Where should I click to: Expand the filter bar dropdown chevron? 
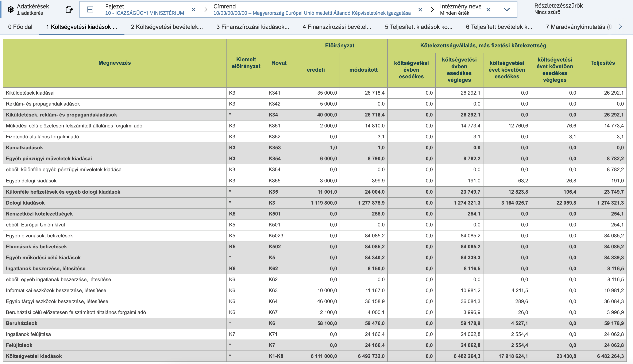[507, 9]
